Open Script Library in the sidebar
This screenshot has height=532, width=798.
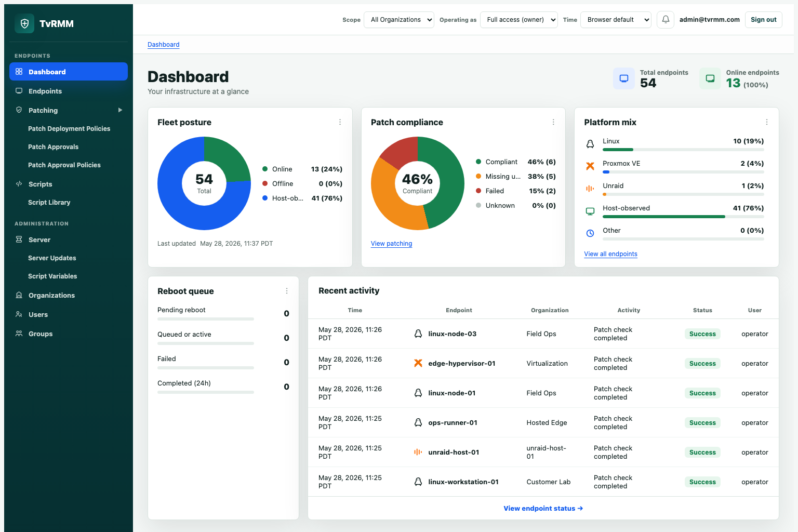click(x=49, y=202)
